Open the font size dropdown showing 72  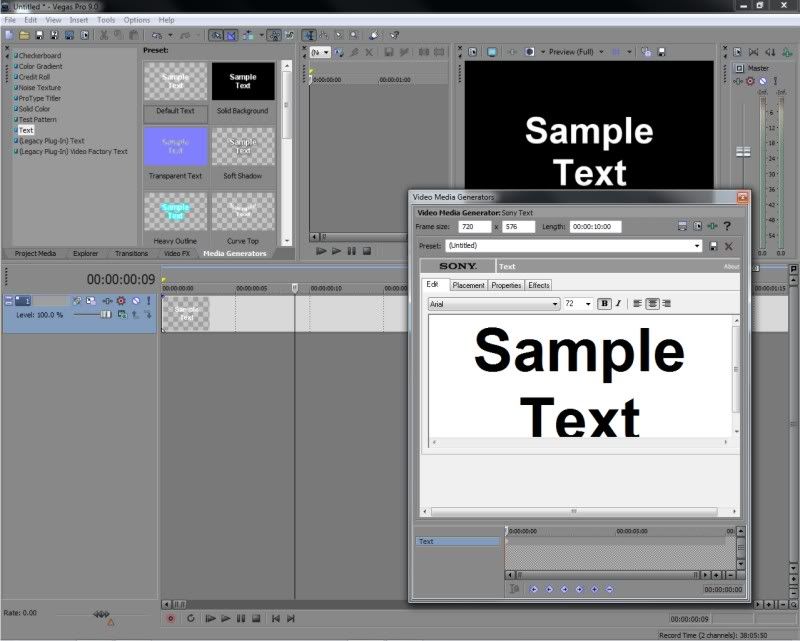click(x=588, y=304)
